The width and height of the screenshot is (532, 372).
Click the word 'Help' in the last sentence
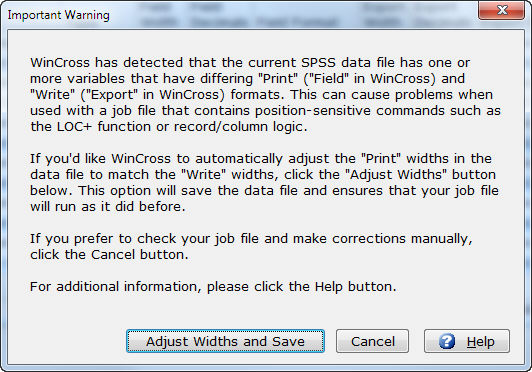(328, 287)
